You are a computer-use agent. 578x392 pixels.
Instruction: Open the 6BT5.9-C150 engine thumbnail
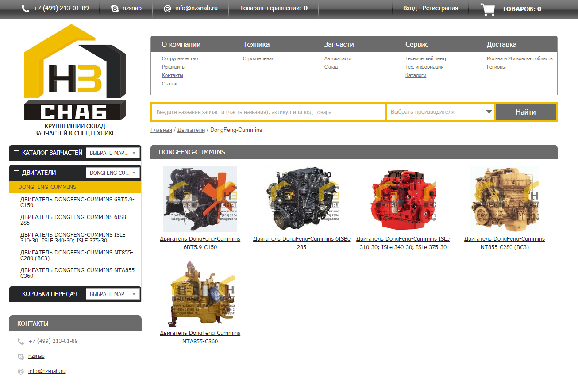pos(200,199)
